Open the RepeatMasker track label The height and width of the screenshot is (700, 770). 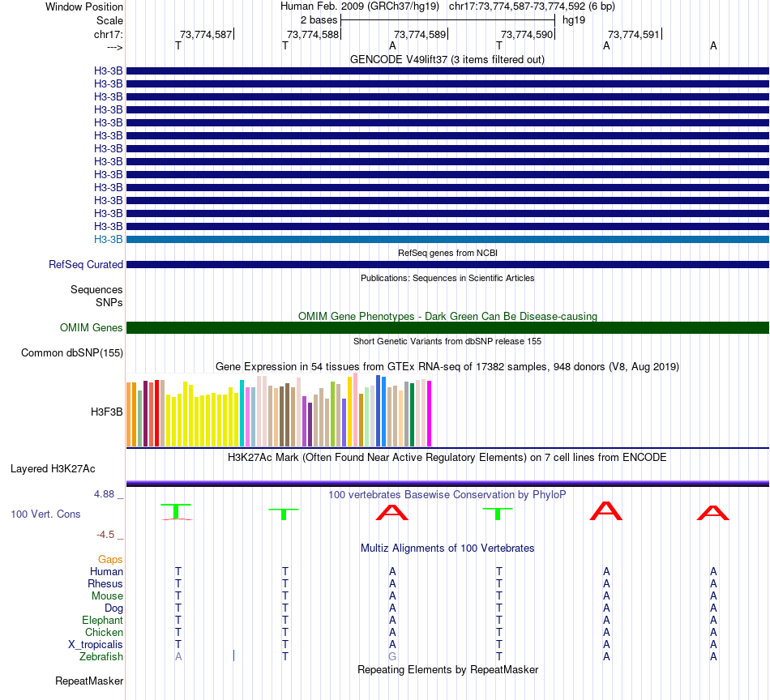(x=89, y=681)
